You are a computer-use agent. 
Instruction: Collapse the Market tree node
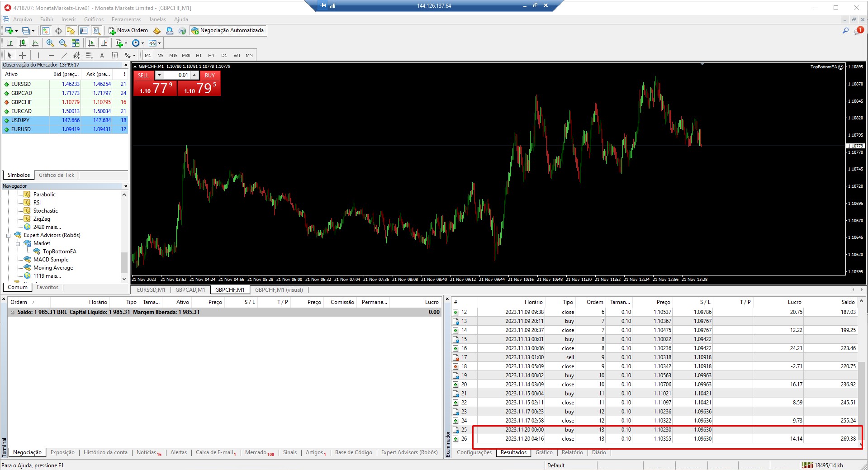pos(18,244)
